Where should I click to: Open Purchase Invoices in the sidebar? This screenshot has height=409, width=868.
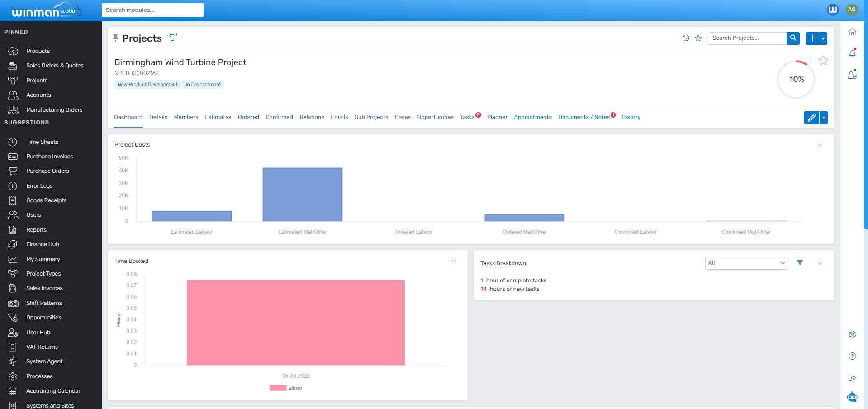pyautogui.click(x=49, y=157)
